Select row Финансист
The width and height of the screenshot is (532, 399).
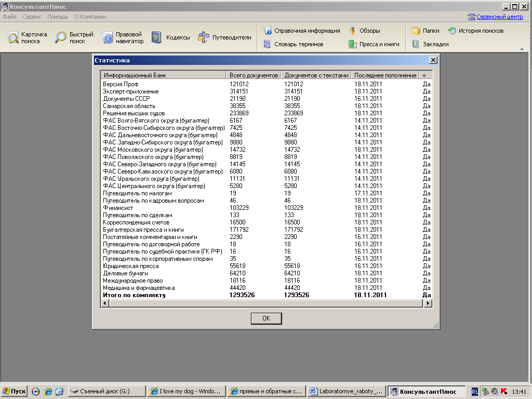[267, 208]
